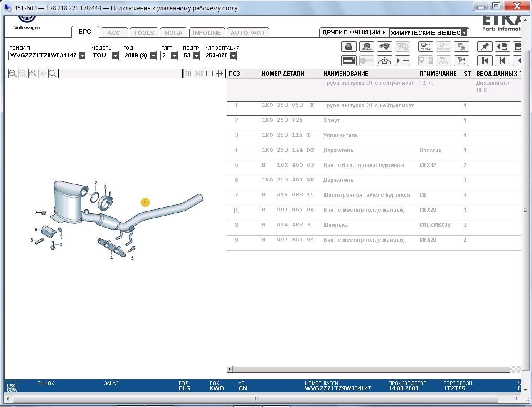Select the Уплотнитель part row
Screen dimensions: 532x407
[x=374, y=138]
